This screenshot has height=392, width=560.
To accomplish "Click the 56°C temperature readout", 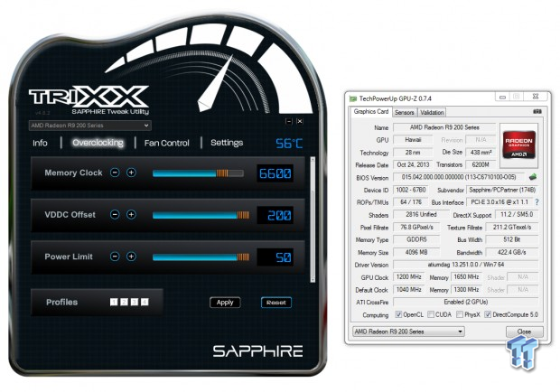I will 289,144.
